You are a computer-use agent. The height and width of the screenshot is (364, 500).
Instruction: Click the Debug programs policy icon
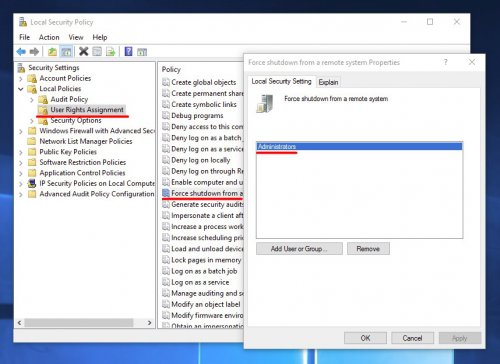(166, 116)
